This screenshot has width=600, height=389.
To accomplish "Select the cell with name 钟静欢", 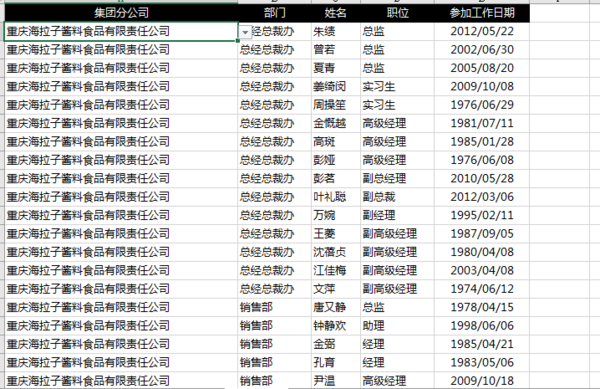I will pos(336,326).
